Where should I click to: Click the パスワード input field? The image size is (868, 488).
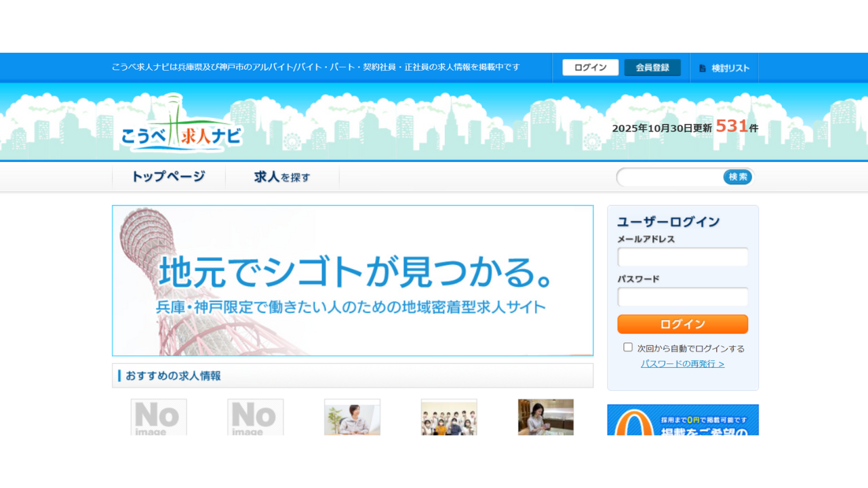[682, 297]
